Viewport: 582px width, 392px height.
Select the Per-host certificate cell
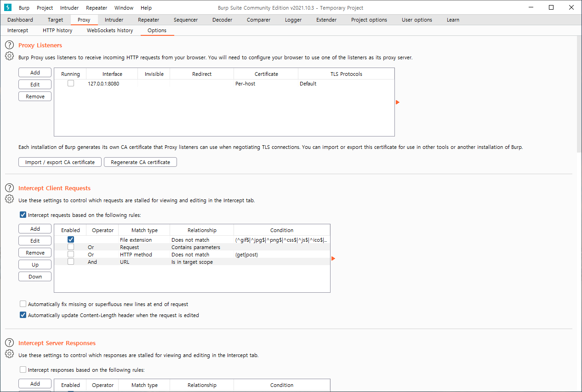[266, 84]
